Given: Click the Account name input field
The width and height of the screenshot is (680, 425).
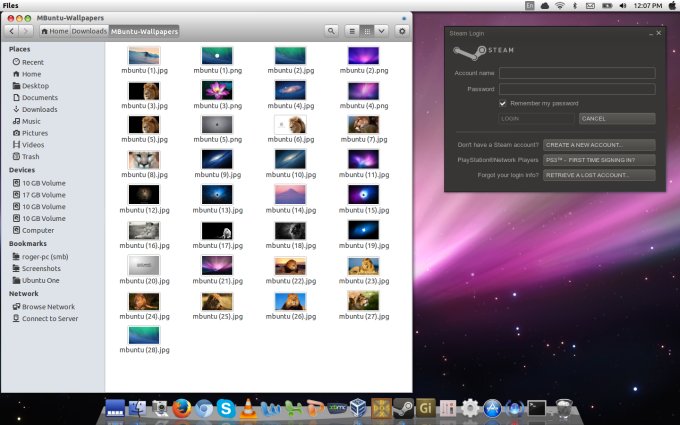Looking at the screenshot, I should 577,73.
